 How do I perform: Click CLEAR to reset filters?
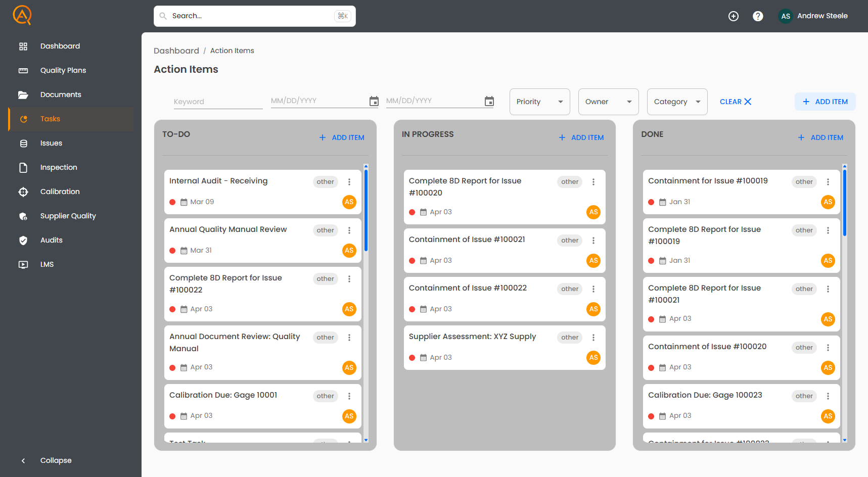point(736,102)
